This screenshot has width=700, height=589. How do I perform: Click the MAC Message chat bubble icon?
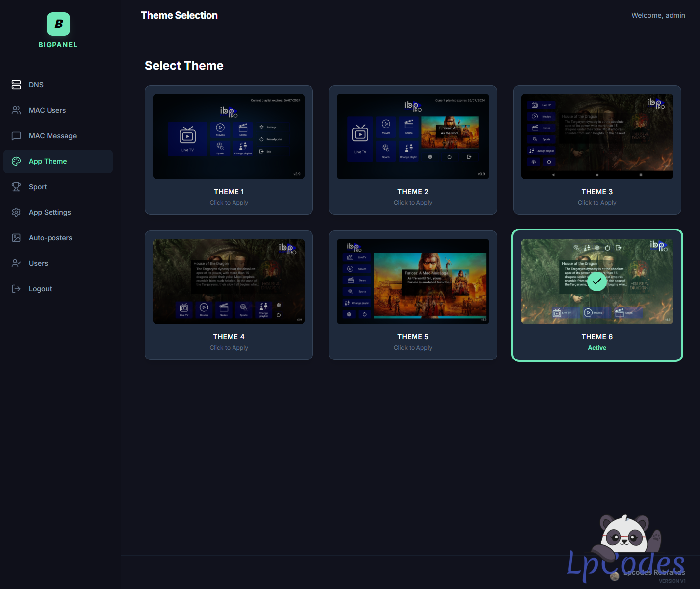pyautogui.click(x=16, y=136)
